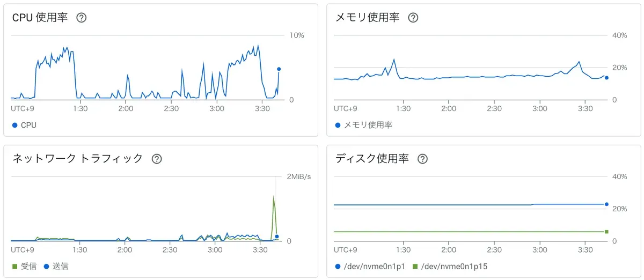Open the ディスク使用率 help icon

pyautogui.click(x=422, y=159)
